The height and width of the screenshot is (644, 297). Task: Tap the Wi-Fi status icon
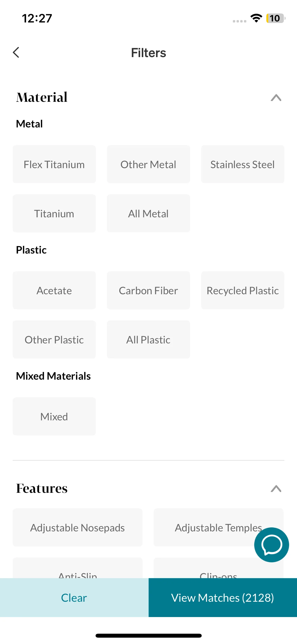(x=256, y=18)
